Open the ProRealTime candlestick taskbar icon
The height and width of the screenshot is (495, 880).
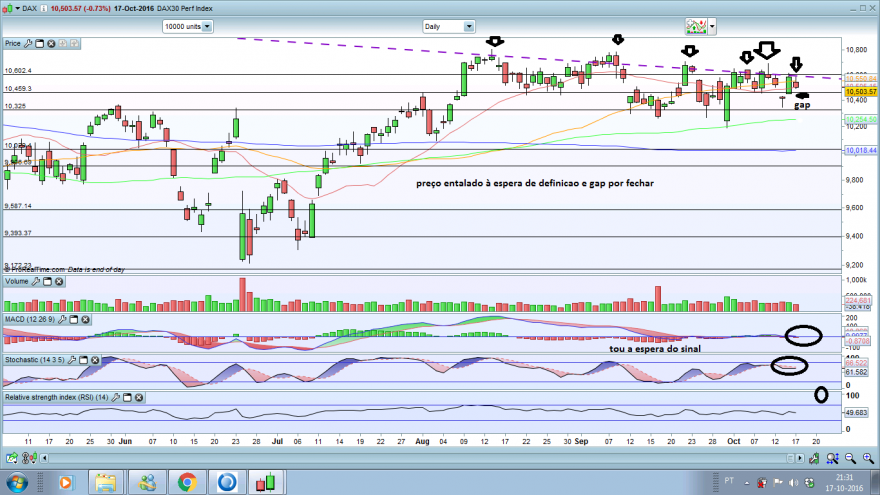coord(267,482)
